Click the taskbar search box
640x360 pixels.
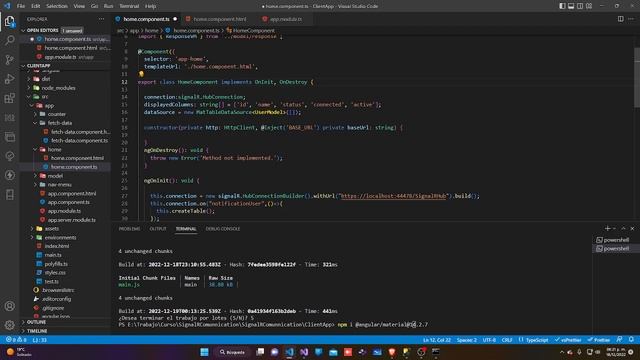click(x=232, y=352)
